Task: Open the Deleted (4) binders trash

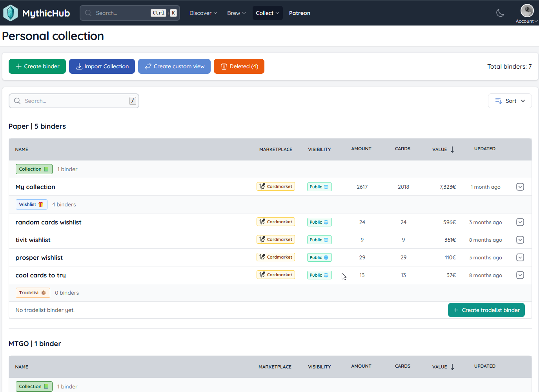Action: [x=239, y=66]
